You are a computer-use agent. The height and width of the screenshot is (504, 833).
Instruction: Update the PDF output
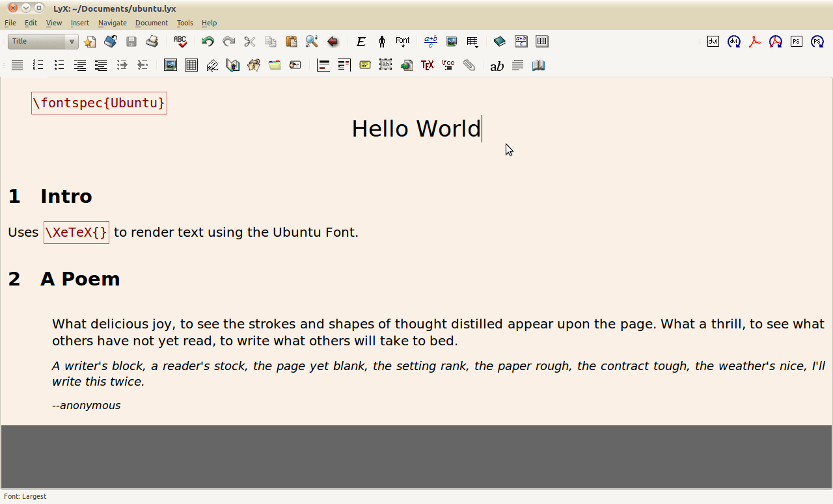pos(776,42)
